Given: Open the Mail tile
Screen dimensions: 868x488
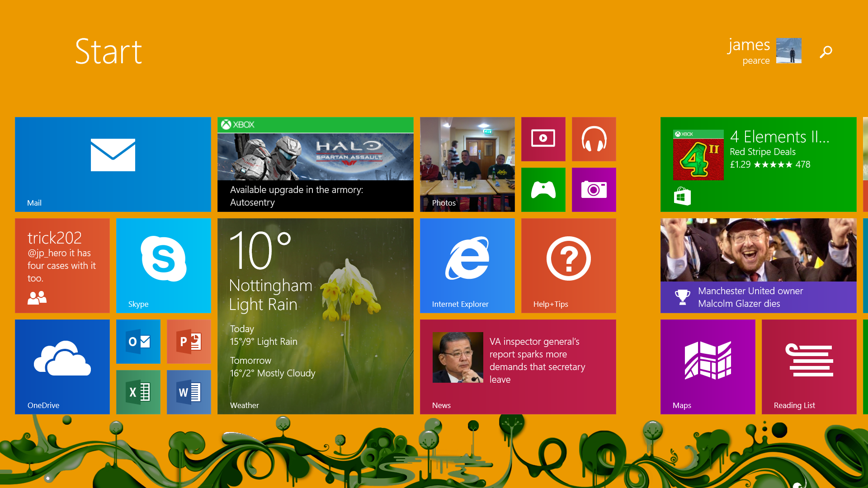Looking at the screenshot, I should pyautogui.click(x=113, y=164).
